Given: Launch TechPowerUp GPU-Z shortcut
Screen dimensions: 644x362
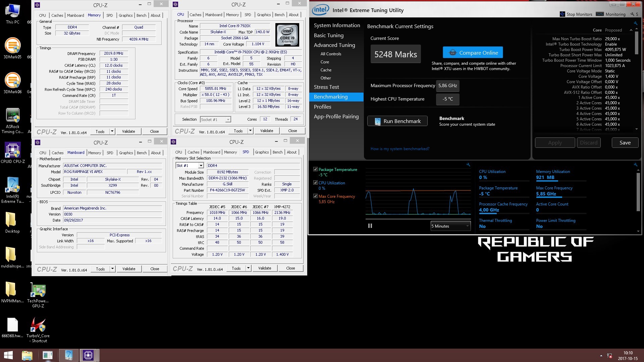Looking at the screenshot, I should 38,295.
